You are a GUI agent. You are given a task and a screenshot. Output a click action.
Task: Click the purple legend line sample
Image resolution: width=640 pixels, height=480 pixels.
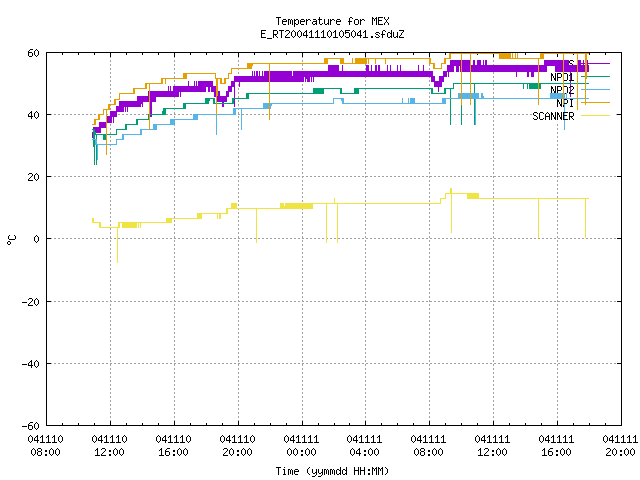click(x=596, y=64)
